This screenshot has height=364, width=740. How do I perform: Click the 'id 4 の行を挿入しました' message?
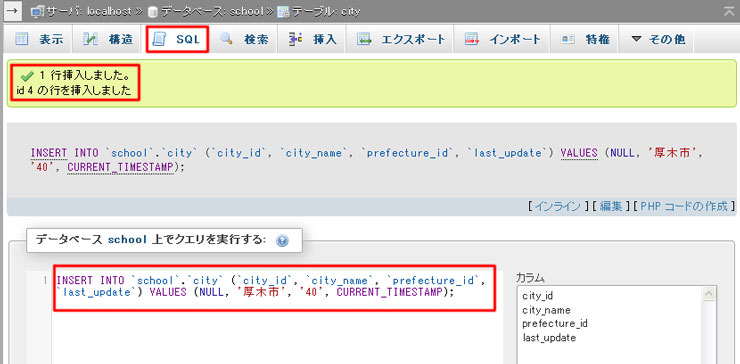[73, 91]
